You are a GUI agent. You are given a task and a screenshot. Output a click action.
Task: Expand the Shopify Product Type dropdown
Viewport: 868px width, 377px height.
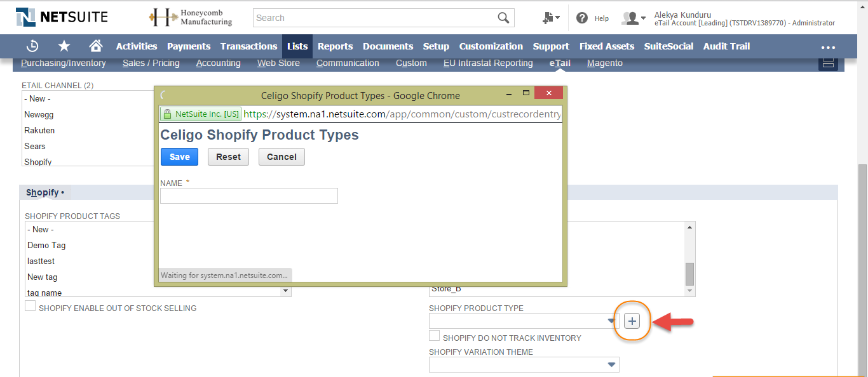coord(611,321)
